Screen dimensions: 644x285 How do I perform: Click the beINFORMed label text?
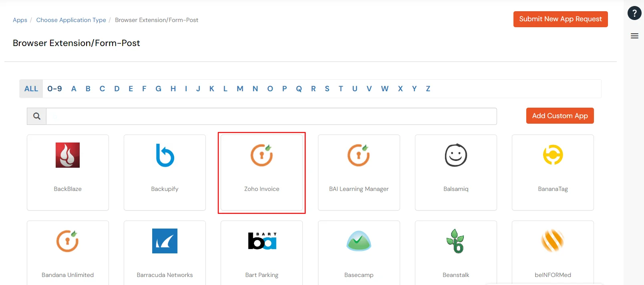(553, 275)
